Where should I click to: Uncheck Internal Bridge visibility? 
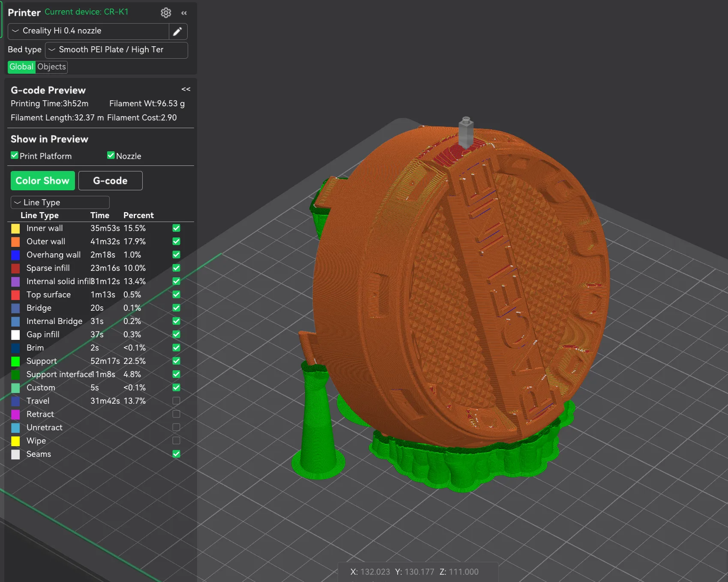(x=176, y=321)
